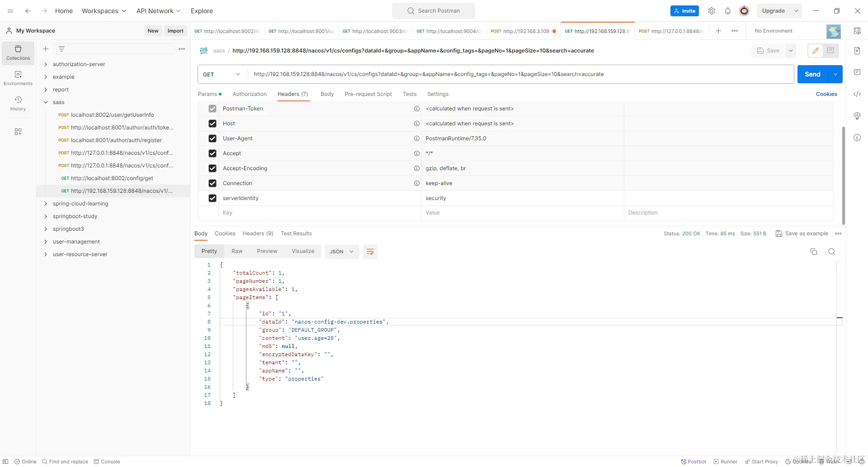The height and width of the screenshot is (467, 868).
Task: Click Save as example
Action: 802,233
